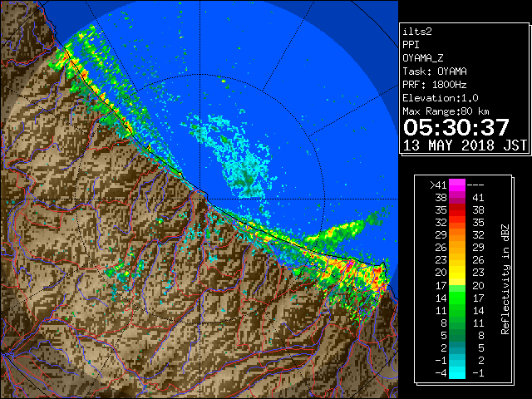Image resolution: width=532 pixels, height=399 pixels.
Task: Select the '-4' legend value
Action: click(x=441, y=373)
